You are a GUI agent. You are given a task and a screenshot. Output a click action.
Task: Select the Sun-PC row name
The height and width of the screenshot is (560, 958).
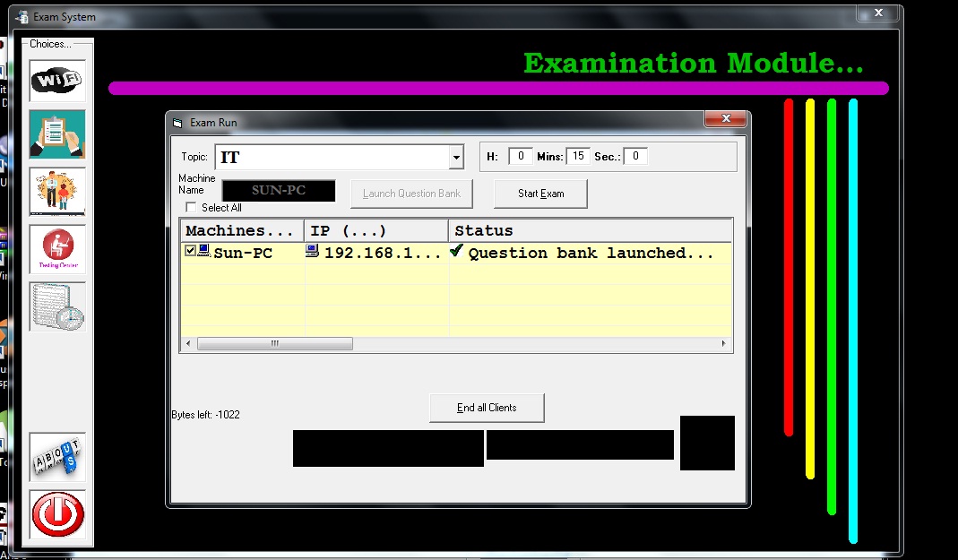243,253
